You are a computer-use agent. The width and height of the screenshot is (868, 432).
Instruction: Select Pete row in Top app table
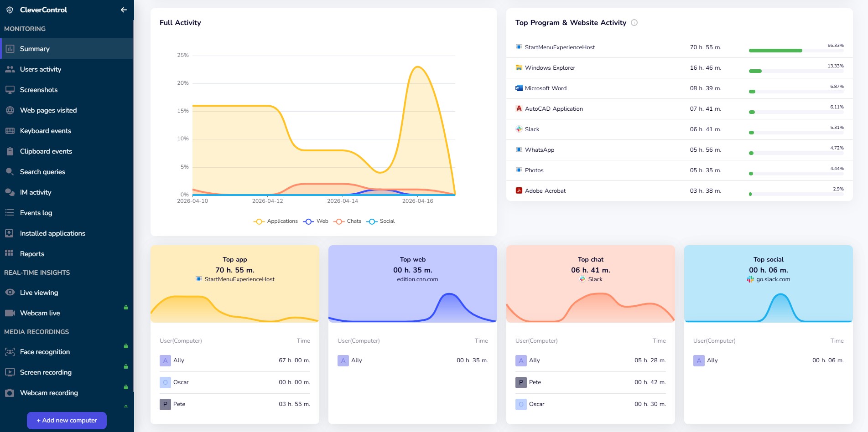pos(235,404)
